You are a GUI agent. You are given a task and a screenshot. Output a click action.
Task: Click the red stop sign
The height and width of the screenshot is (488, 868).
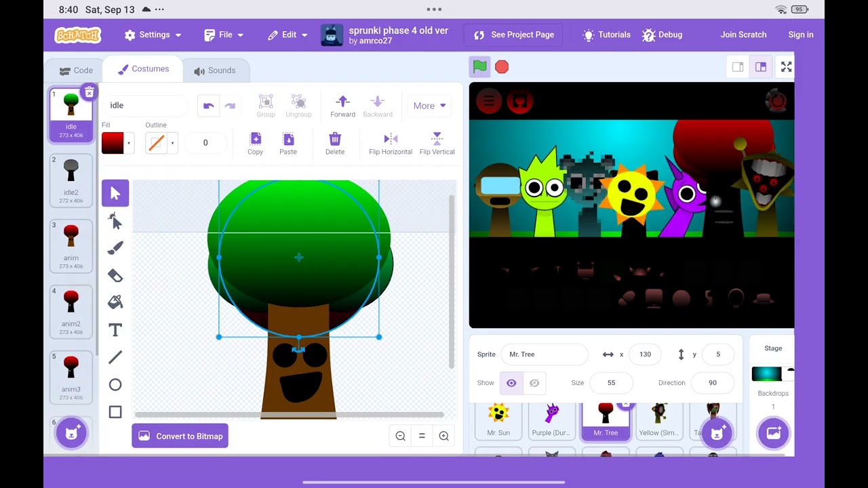click(502, 66)
